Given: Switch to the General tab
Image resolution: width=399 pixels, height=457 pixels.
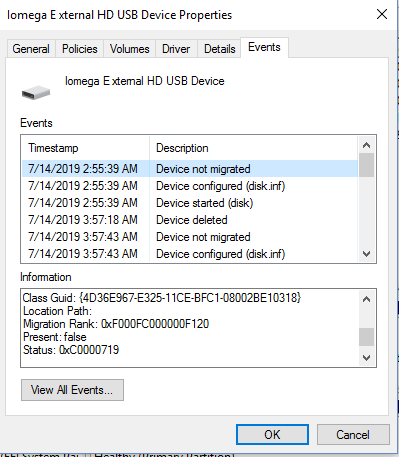Looking at the screenshot, I should [x=31, y=49].
